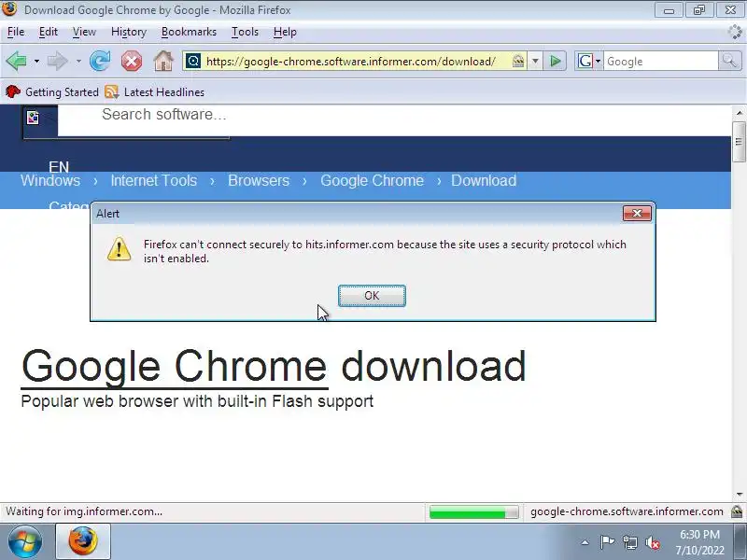
Task: Click the Download breadcrumb link
Action: [x=484, y=180]
